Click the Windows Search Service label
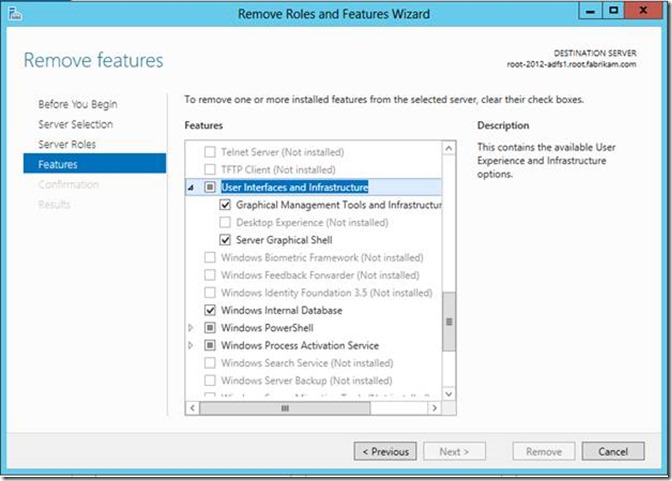 307,363
